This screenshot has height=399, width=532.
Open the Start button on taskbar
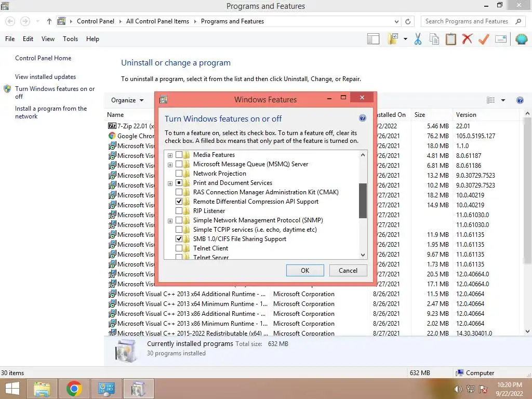[x=12, y=389]
